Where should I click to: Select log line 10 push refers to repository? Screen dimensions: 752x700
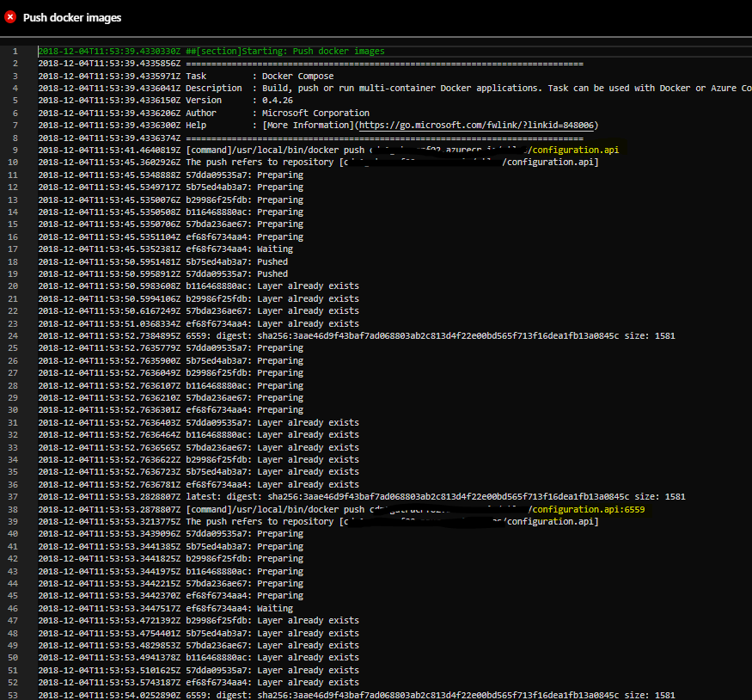click(x=319, y=163)
